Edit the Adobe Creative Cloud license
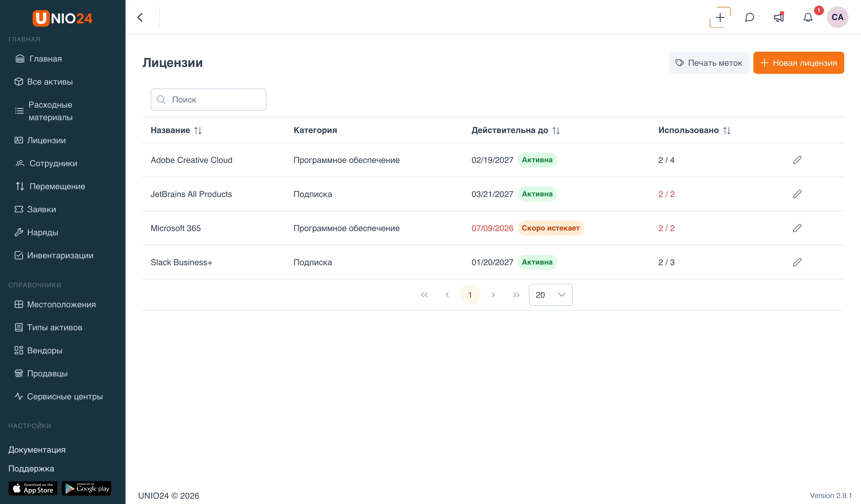Image resolution: width=861 pixels, height=504 pixels. 797,160
